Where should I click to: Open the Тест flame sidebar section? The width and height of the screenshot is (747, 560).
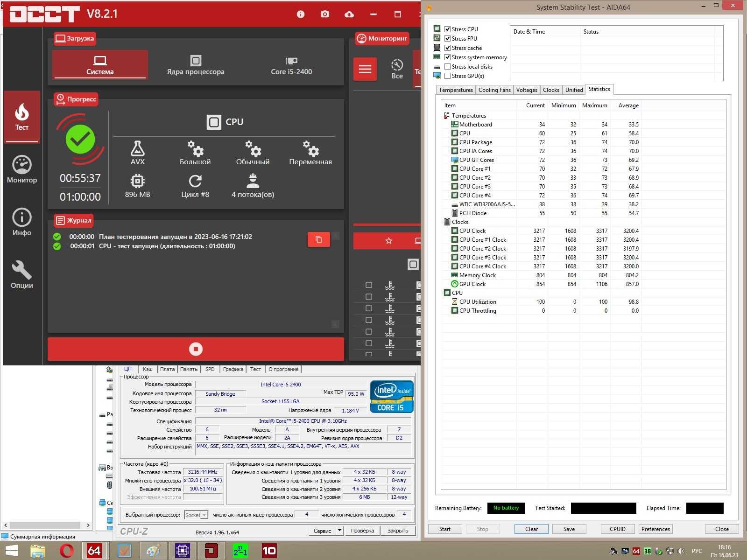(x=22, y=117)
